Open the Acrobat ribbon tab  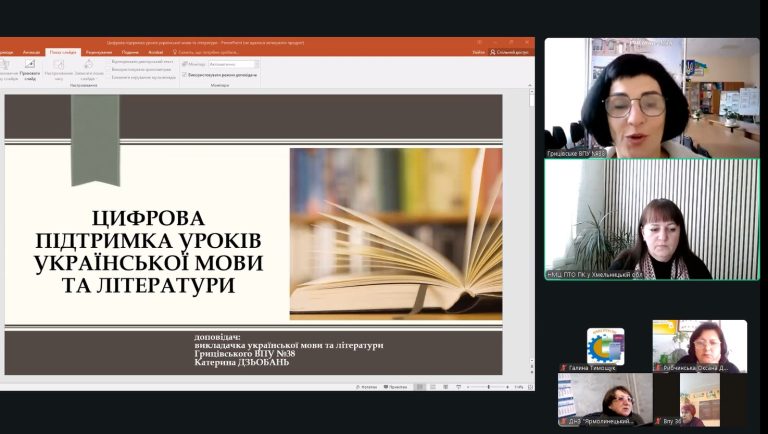(x=155, y=52)
